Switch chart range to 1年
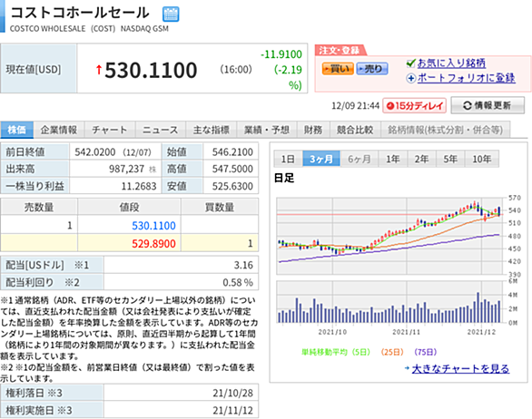Image resolution: width=532 pixels, height=419 pixels. (392, 159)
